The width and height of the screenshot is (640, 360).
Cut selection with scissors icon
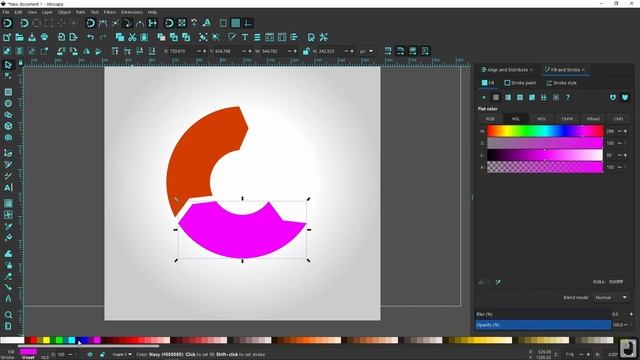tap(132, 37)
